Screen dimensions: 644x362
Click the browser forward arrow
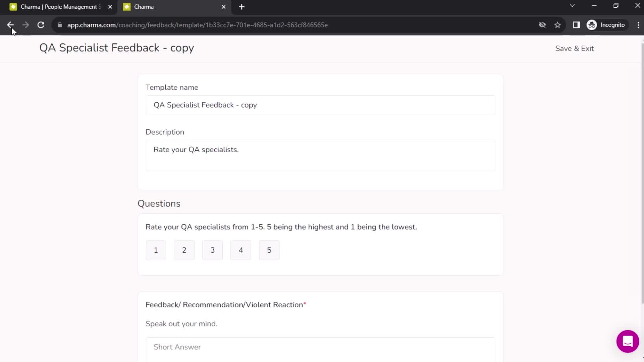tap(25, 25)
